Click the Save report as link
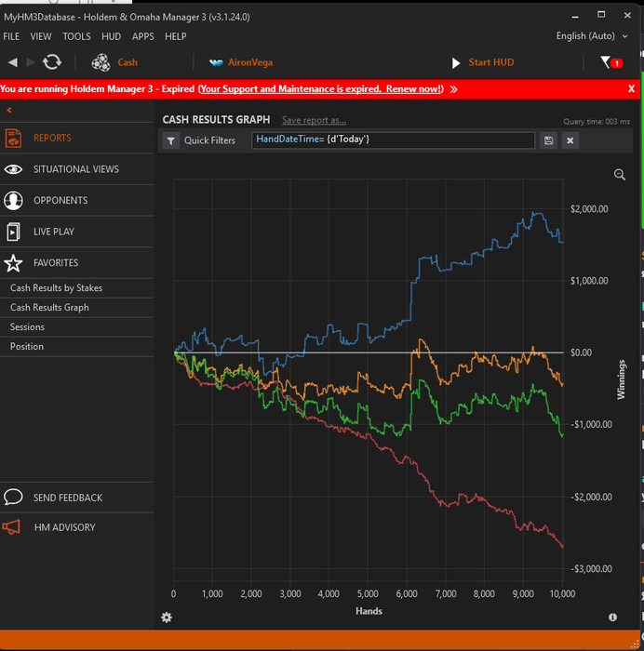644x651 pixels. (x=314, y=120)
